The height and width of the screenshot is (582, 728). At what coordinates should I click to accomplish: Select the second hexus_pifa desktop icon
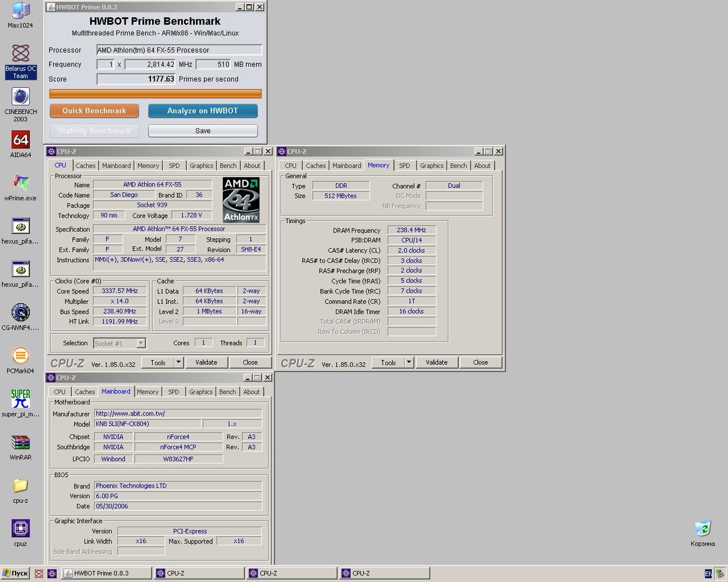20,274
